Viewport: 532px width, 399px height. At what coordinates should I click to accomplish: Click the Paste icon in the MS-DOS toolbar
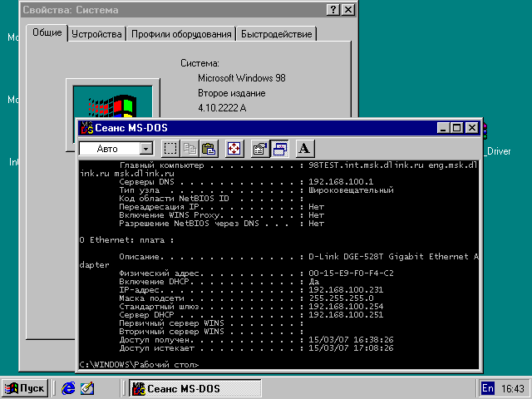point(209,149)
